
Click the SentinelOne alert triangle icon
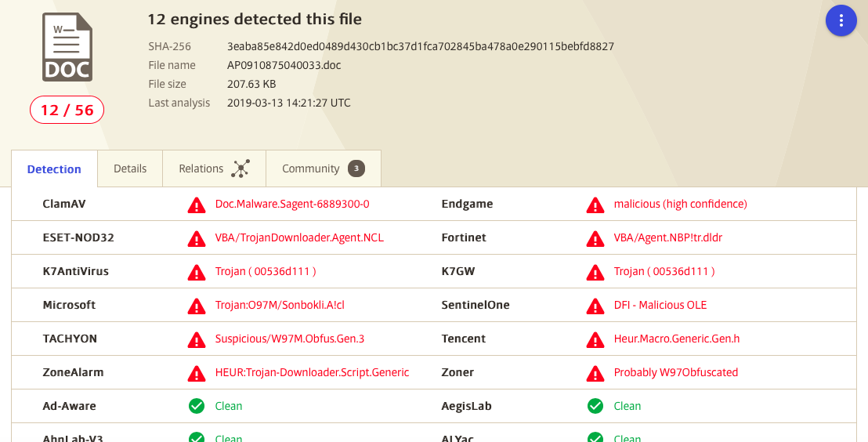point(595,306)
